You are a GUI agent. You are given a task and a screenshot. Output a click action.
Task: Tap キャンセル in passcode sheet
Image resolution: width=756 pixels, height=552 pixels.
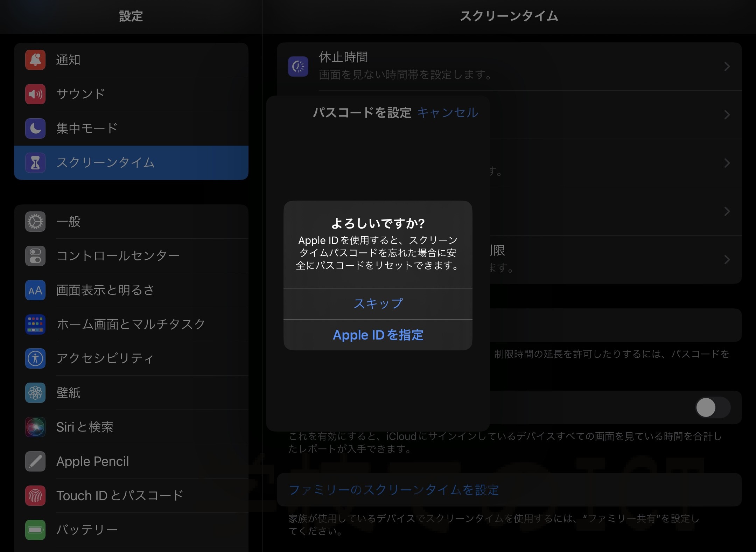[448, 113]
